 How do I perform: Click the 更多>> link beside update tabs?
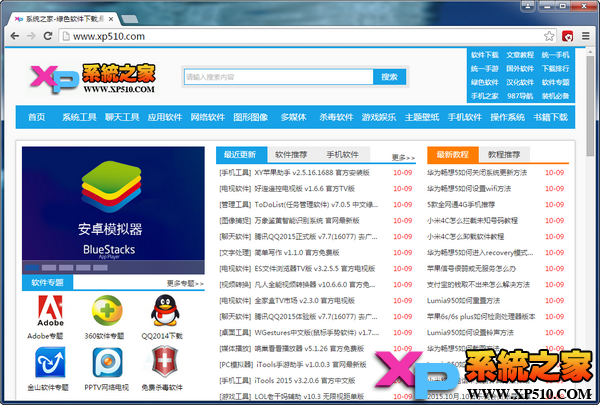coord(403,157)
